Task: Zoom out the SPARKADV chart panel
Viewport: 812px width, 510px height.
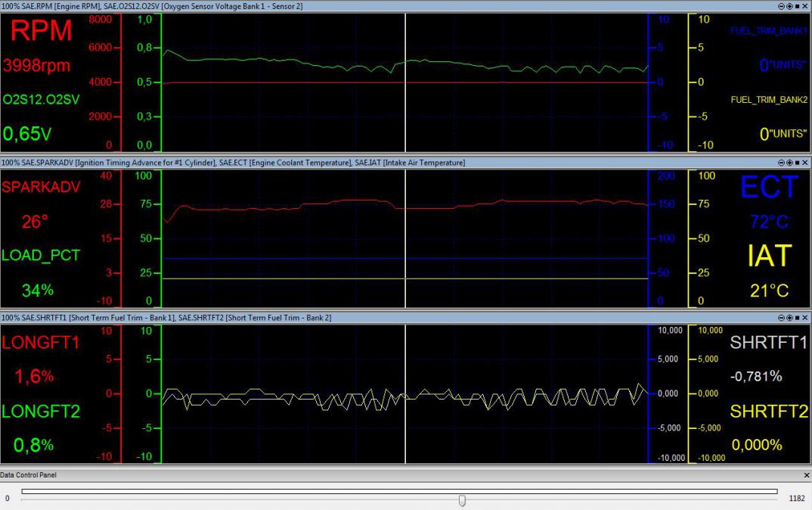Action: (x=781, y=163)
